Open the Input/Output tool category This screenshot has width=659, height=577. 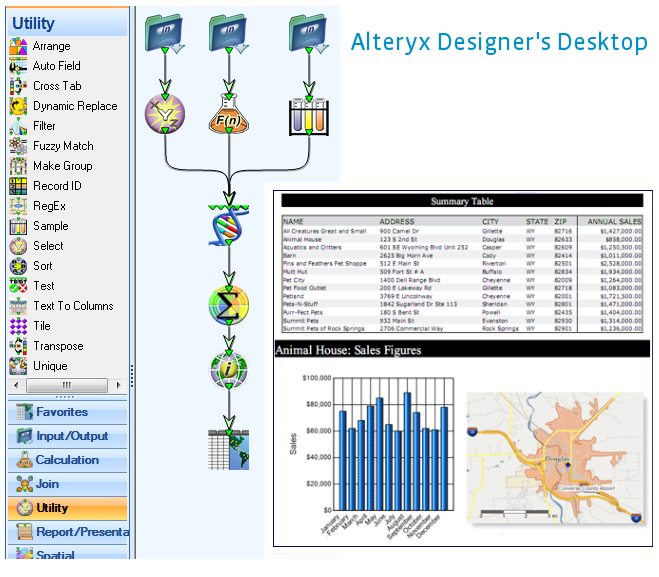(67, 436)
